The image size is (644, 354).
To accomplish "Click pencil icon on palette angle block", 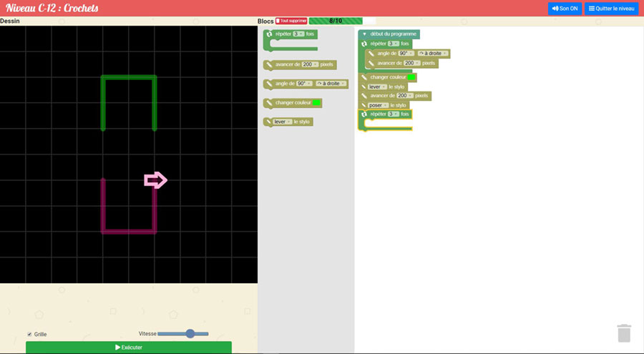I will [269, 84].
